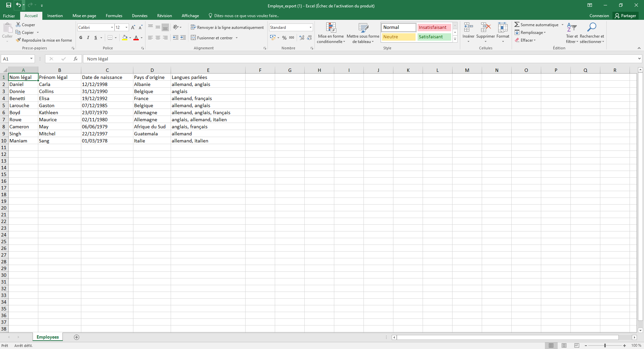644x349 pixels.
Task: Add a decimal place
Action: (302, 38)
